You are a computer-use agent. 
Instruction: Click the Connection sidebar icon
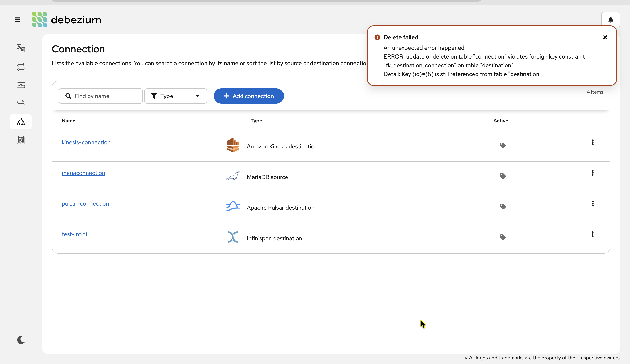(x=21, y=122)
